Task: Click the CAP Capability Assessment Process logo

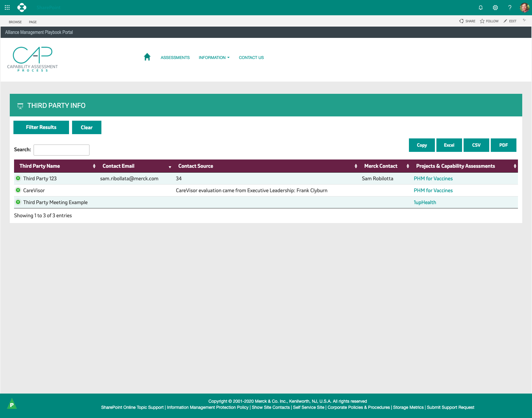Action: click(32, 59)
